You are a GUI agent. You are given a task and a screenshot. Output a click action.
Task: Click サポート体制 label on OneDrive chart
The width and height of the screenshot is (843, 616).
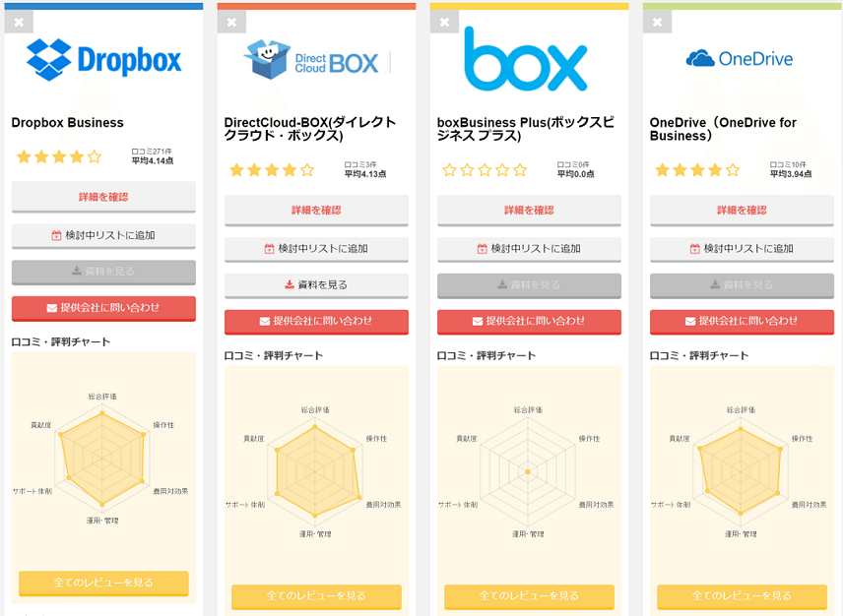(x=671, y=505)
